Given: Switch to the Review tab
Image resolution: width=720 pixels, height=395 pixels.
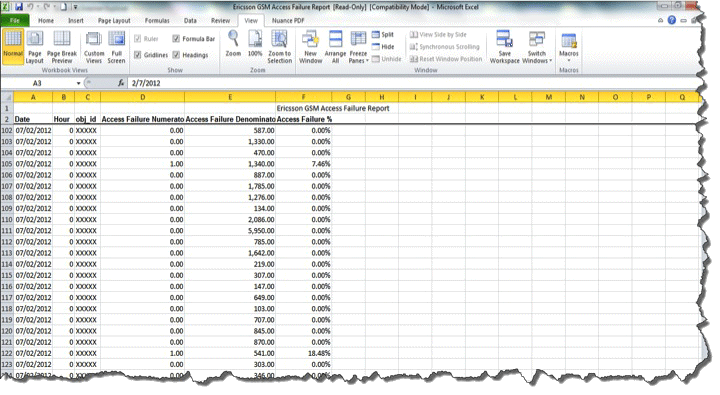Looking at the screenshot, I should coord(220,20).
